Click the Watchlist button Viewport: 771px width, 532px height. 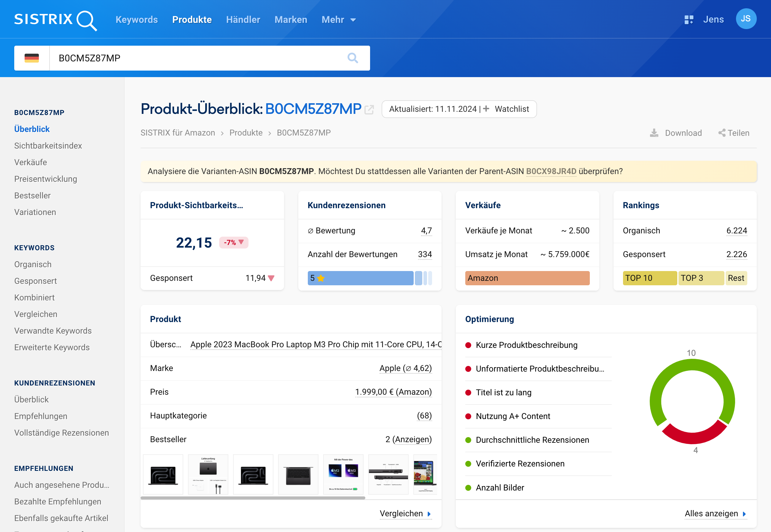(506, 109)
